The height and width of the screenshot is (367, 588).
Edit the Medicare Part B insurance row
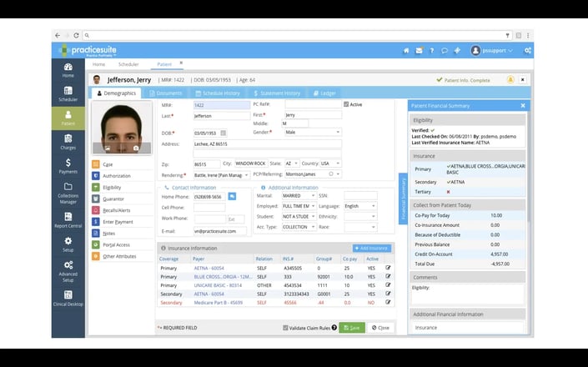tap(388, 302)
